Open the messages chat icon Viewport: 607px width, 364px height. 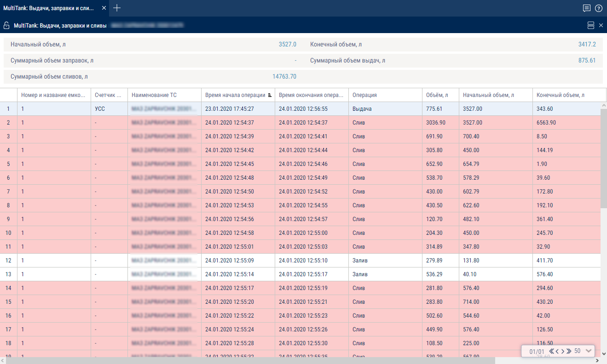coord(587,8)
